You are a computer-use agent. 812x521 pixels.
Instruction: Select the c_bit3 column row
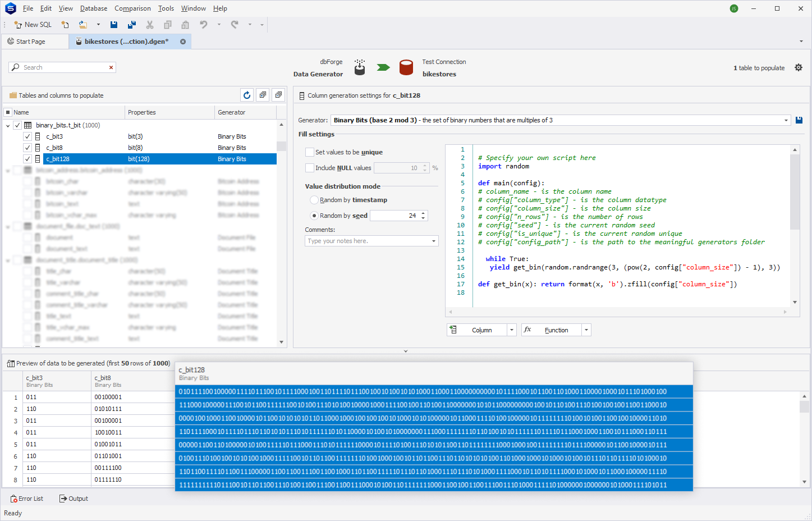pos(160,136)
